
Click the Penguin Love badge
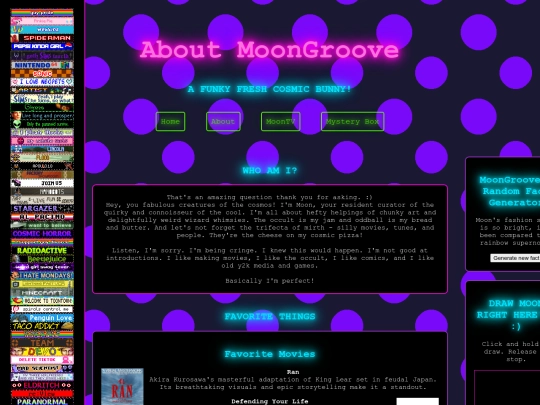42,318
